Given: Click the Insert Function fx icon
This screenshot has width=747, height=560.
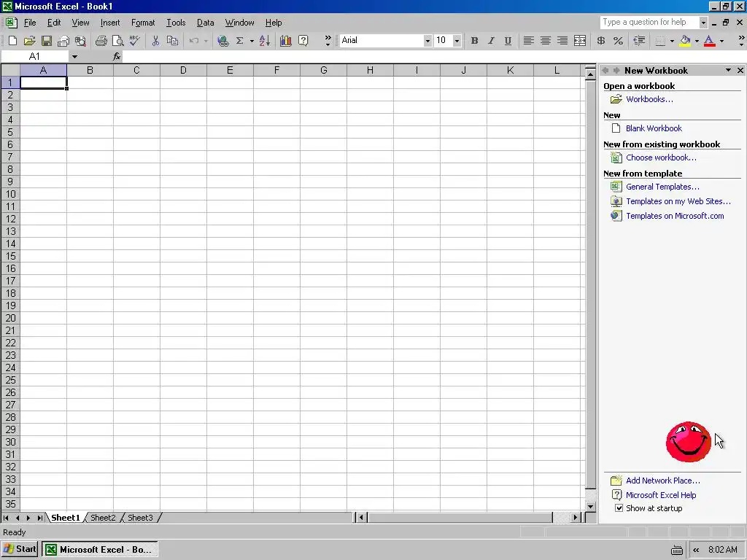Looking at the screenshot, I should 117,57.
